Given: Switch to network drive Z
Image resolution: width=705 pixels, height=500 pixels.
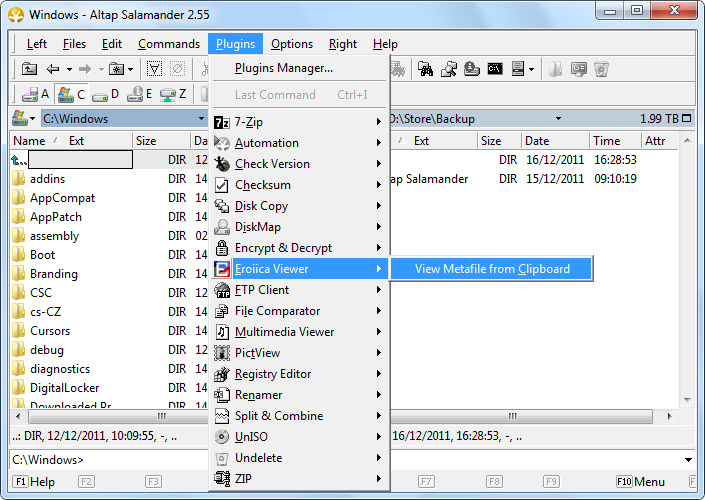Looking at the screenshot, I should pyautogui.click(x=173, y=94).
